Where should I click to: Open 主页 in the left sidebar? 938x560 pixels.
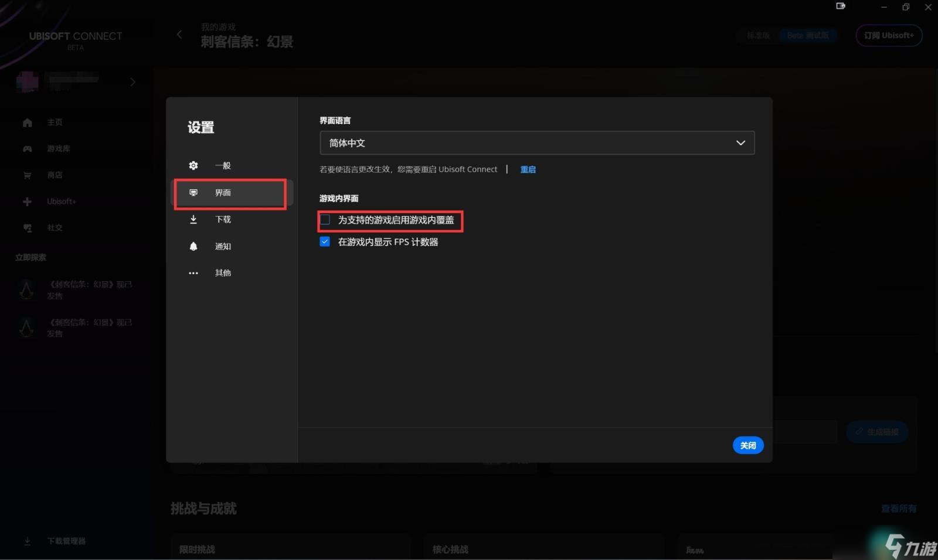[x=55, y=122]
